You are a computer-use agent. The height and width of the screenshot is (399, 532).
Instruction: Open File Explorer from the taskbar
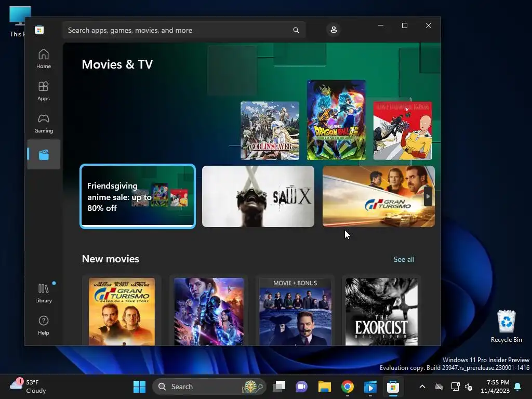coord(324,387)
